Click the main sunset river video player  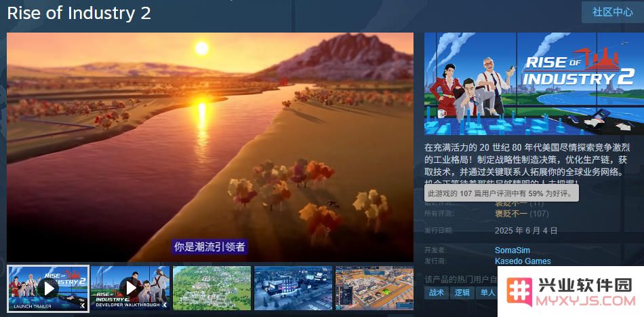[x=210, y=147]
